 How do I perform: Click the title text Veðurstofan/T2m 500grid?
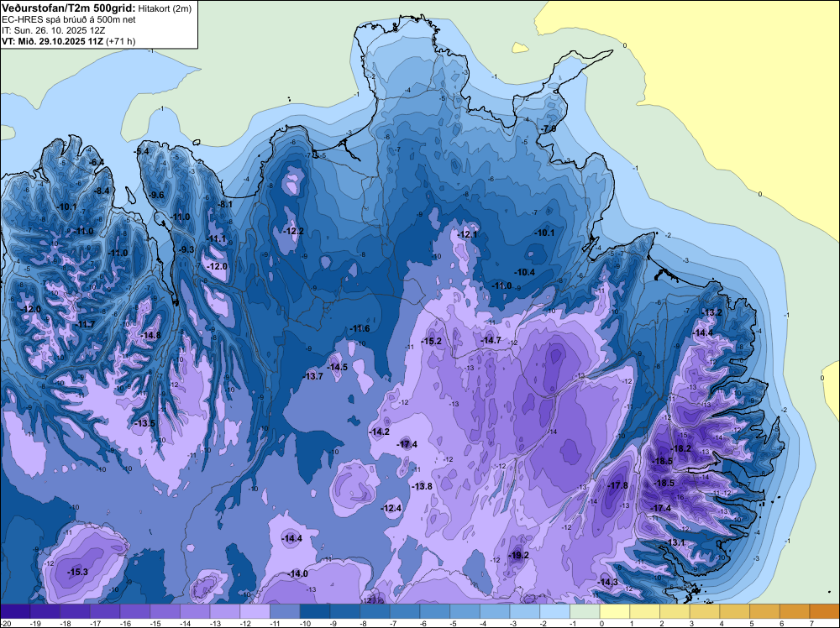tap(69, 8)
